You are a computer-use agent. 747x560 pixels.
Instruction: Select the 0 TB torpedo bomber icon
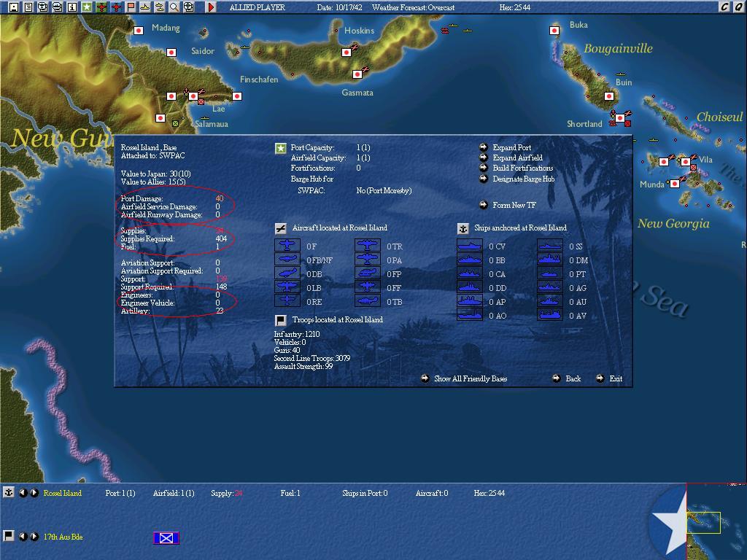(x=368, y=301)
